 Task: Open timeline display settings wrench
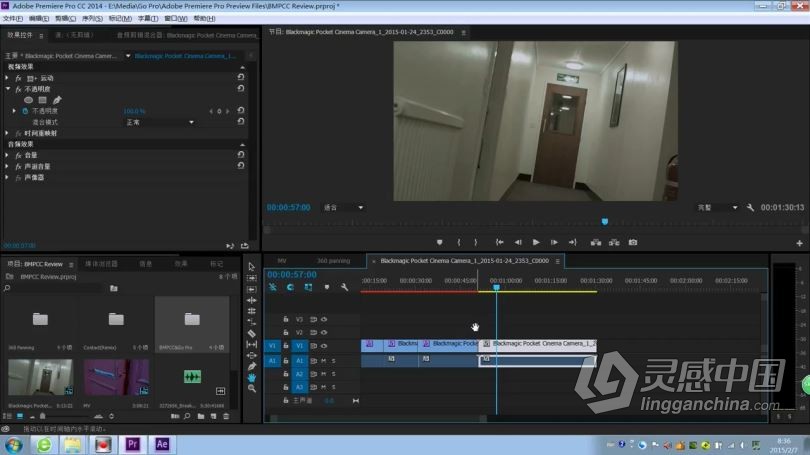coord(345,287)
